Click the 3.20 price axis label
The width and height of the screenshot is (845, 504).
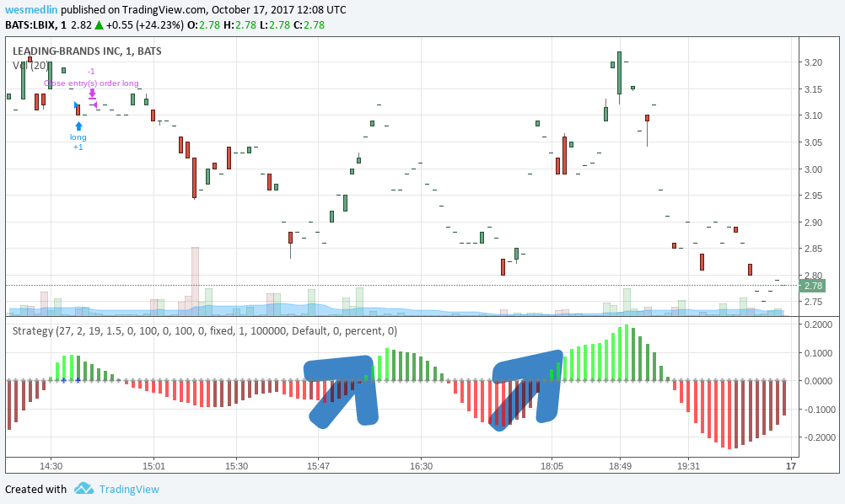813,62
